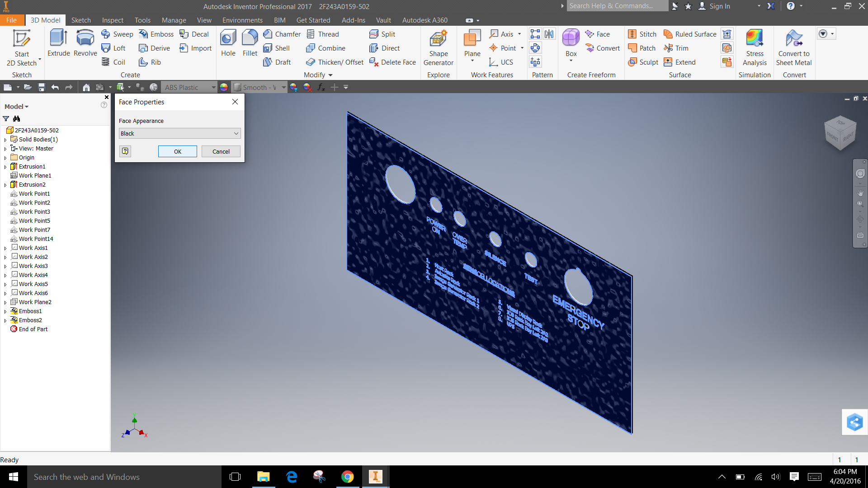Select the Hole tool
This screenshot has width=868, height=488.
[228, 43]
